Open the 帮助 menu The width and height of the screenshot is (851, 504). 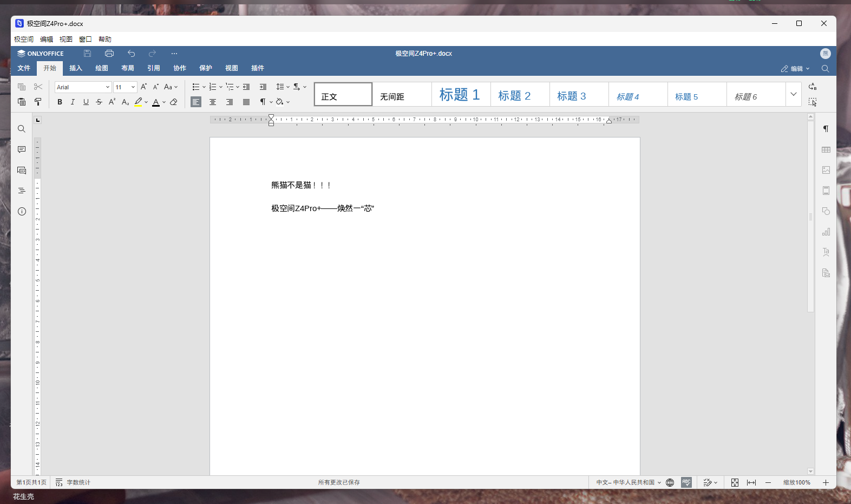(x=105, y=40)
